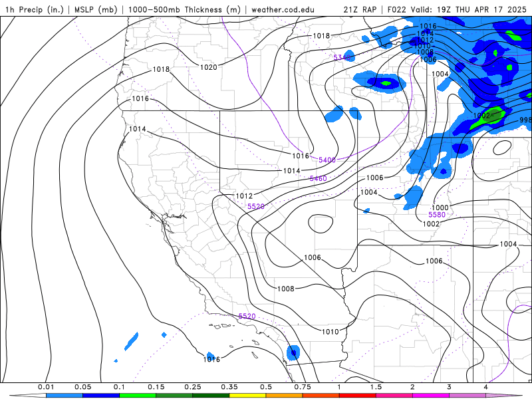532x399 pixels.
Task: Click the bright green 0.1–0.15 legend swatch
Action: pos(138,396)
